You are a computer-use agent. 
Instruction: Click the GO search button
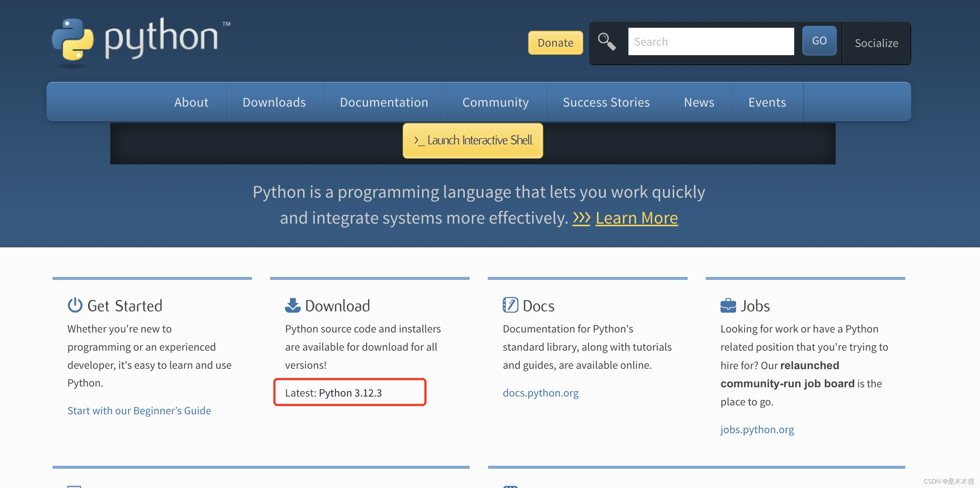point(819,41)
